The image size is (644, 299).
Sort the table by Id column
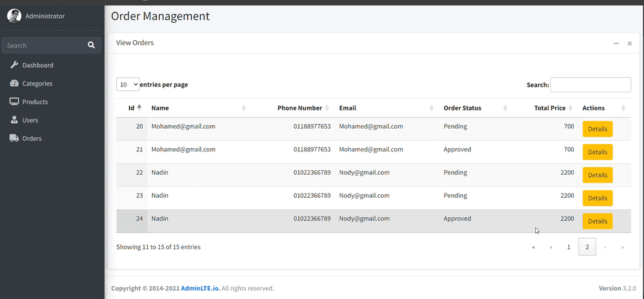point(131,108)
